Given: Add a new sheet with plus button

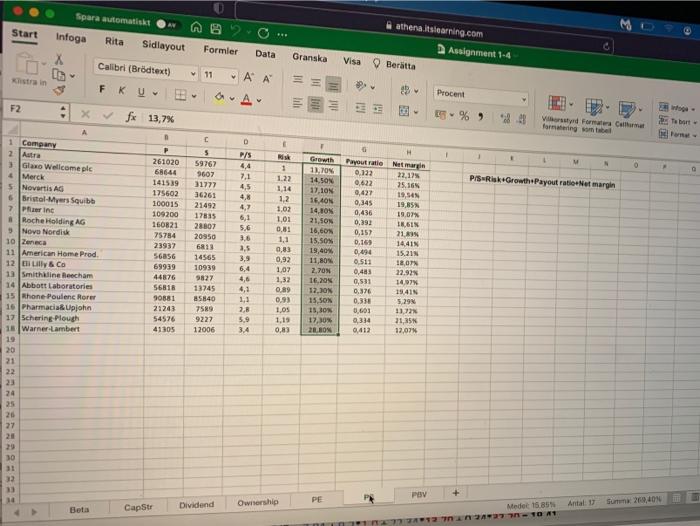Looking at the screenshot, I should click(455, 493).
